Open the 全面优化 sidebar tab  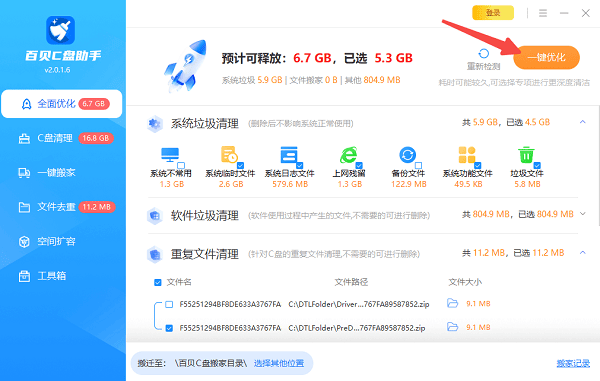click(62, 104)
